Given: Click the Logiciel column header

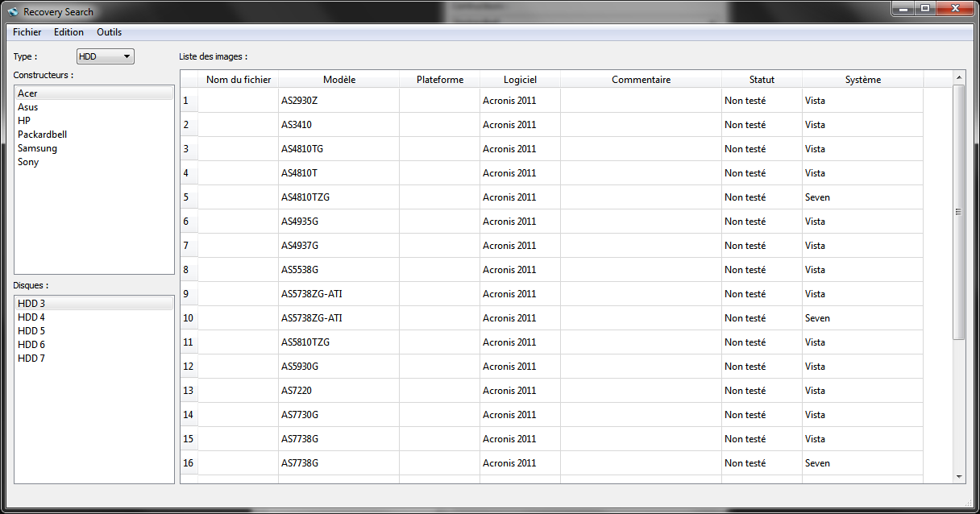Looking at the screenshot, I should point(520,80).
